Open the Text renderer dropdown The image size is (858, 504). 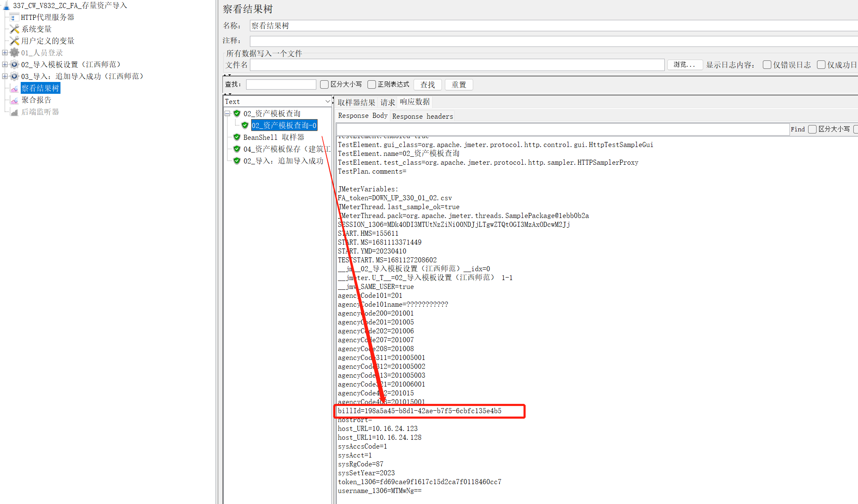click(327, 101)
